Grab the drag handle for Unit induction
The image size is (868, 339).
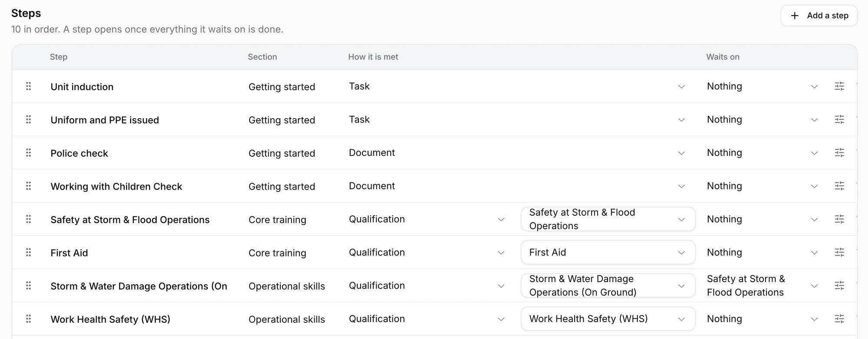29,86
